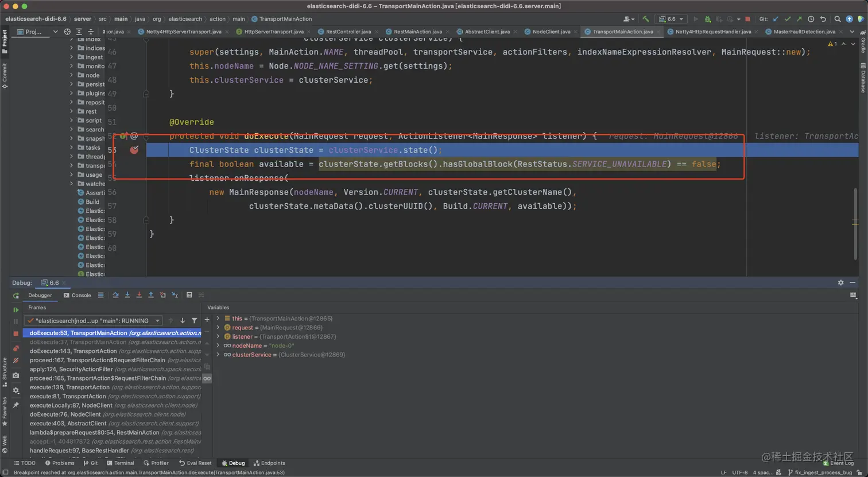Toggle the Structure tool window stripe
Viewport: 868px width, 477px height.
(5, 371)
